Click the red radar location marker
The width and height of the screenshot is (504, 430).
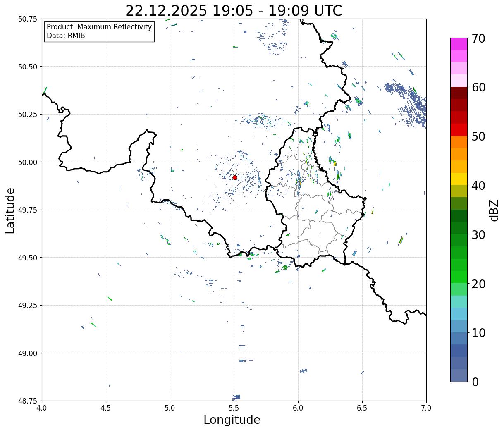[x=235, y=177]
